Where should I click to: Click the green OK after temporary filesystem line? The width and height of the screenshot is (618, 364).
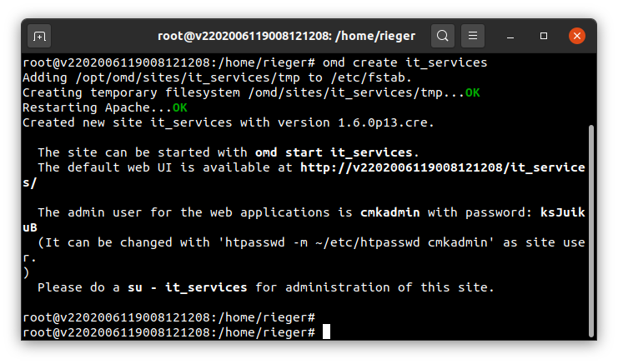click(x=473, y=92)
